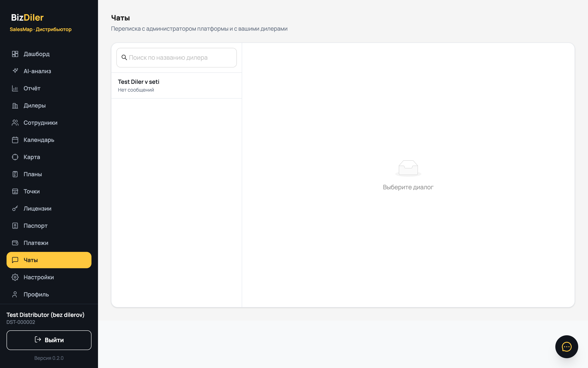Click the Сотрудники people icon
This screenshot has height=368, width=588.
(15, 123)
